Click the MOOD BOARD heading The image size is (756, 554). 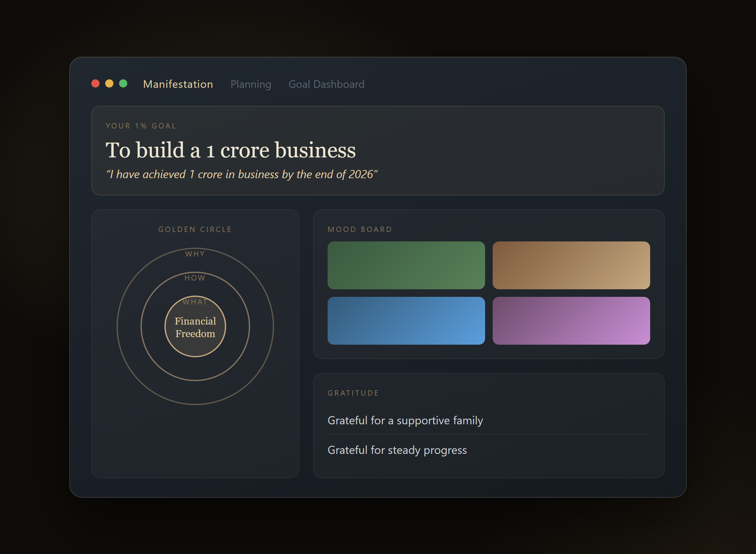click(x=360, y=229)
